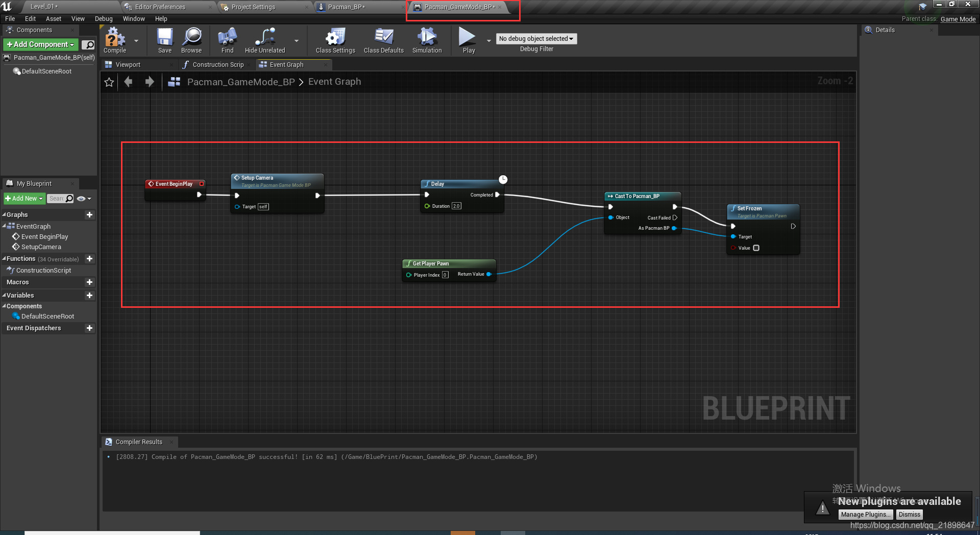Browse to asset in Content Browser
The height and width of the screenshot is (535, 980).
[x=191, y=40]
